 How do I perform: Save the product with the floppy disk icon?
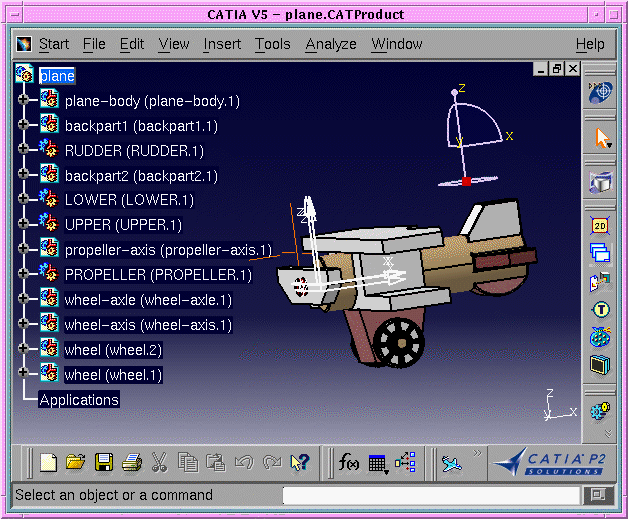(x=103, y=462)
